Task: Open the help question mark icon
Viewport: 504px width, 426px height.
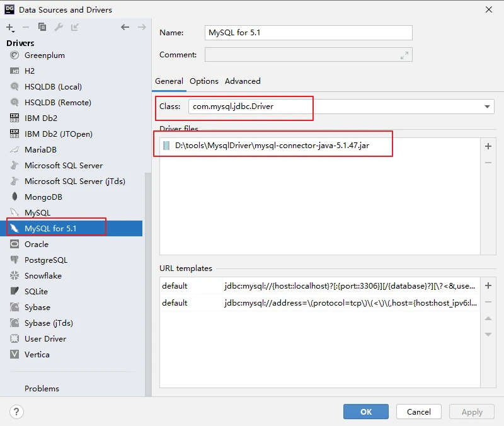Action: (17, 412)
